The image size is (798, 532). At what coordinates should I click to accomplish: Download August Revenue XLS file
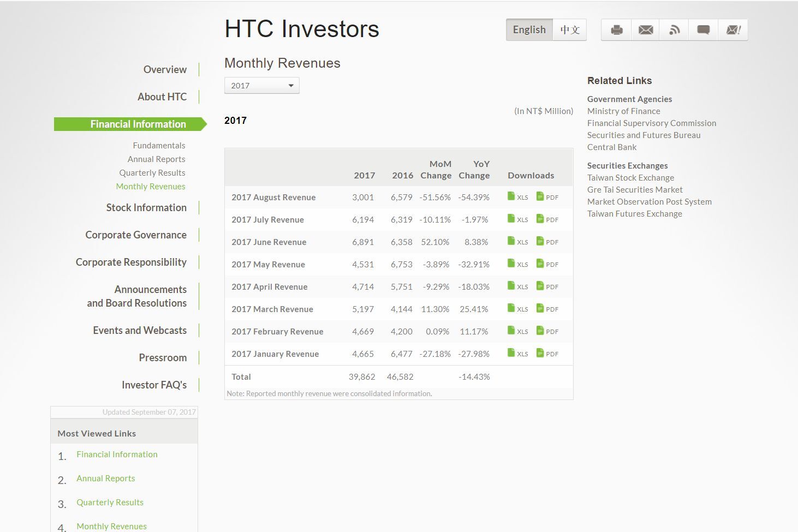(517, 196)
